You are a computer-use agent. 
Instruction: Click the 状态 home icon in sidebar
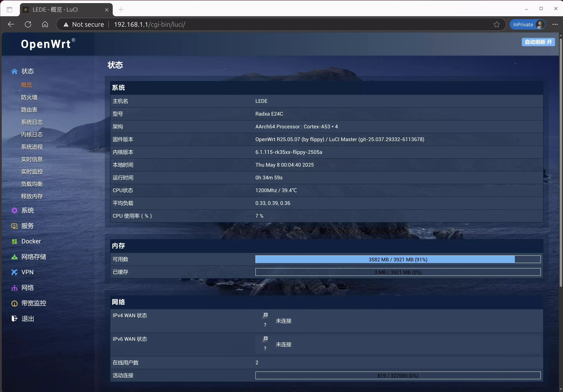15,71
